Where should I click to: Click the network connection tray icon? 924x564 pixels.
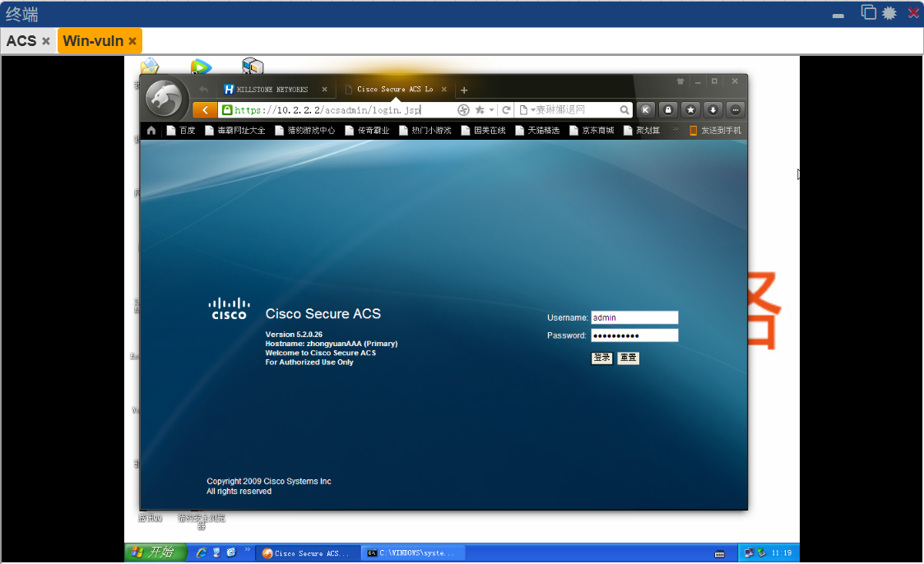pyautogui.click(x=749, y=552)
